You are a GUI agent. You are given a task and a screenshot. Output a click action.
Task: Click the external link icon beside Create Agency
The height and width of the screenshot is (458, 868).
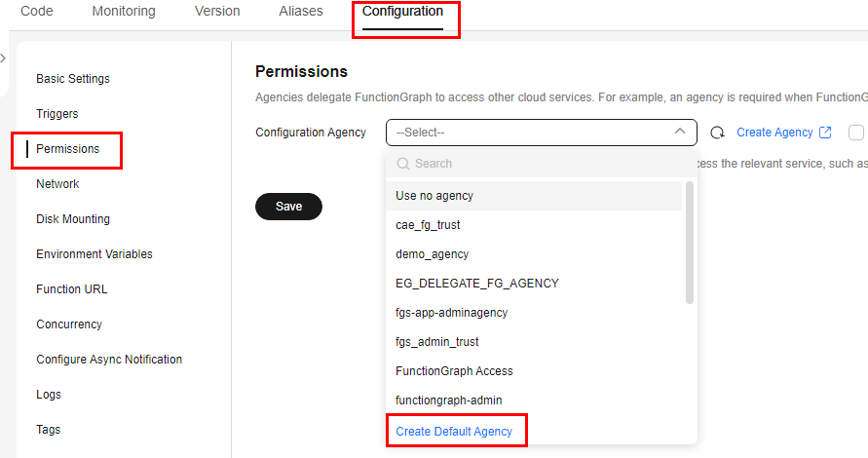825,133
